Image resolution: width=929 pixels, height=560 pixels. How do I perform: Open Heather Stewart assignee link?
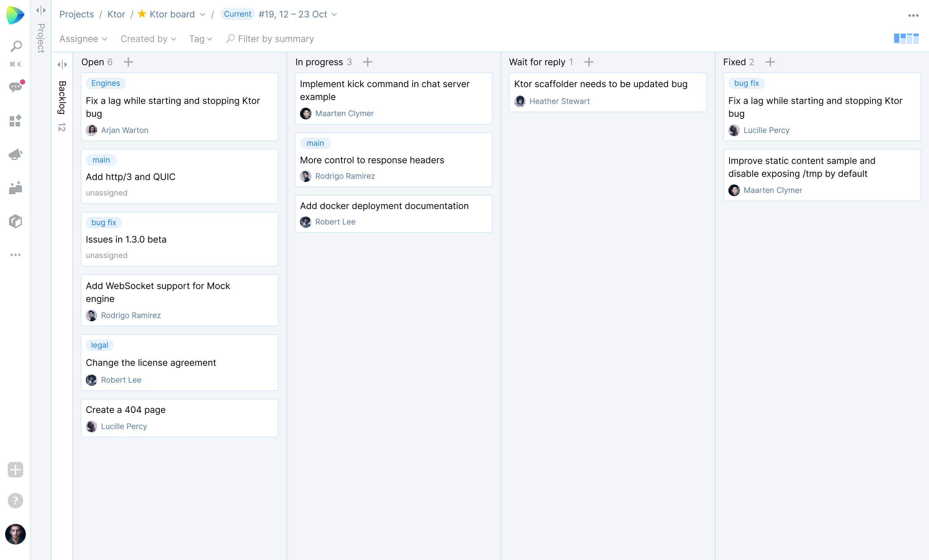(x=560, y=101)
